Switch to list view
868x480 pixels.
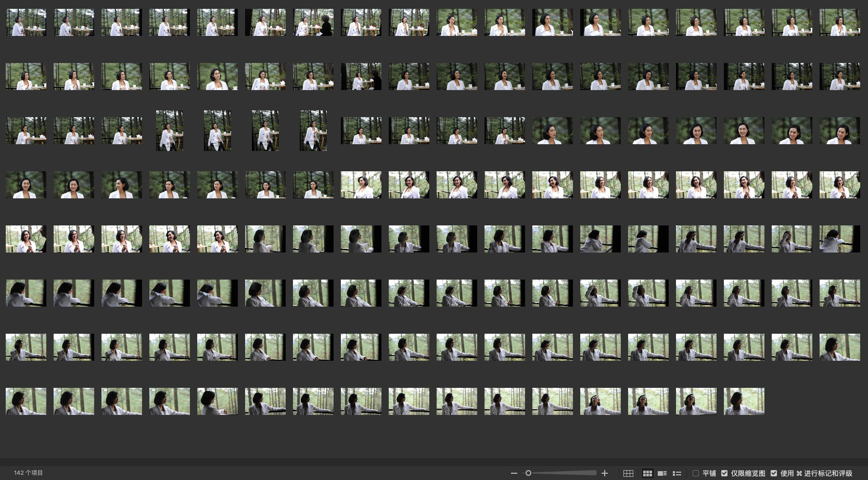point(677,473)
